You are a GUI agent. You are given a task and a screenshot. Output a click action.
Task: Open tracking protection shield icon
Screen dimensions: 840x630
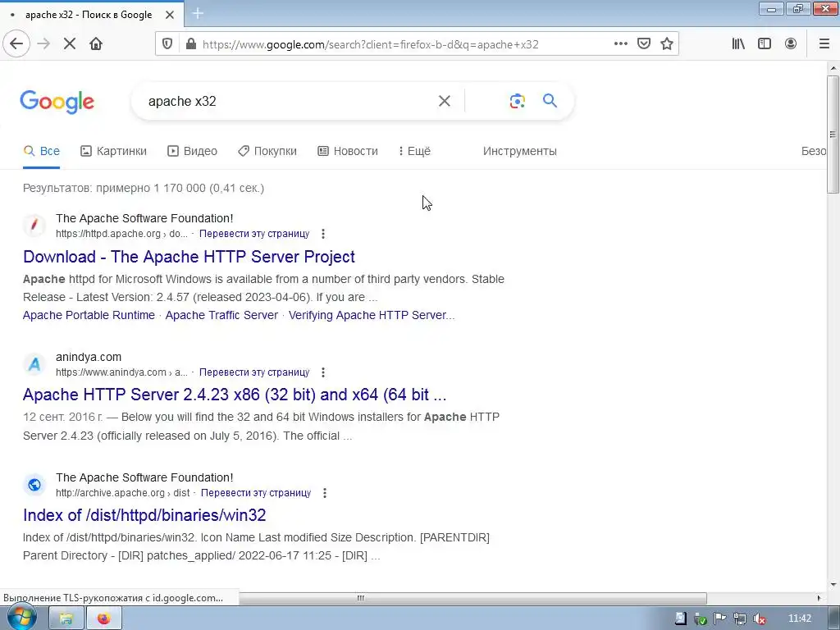pos(167,44)
